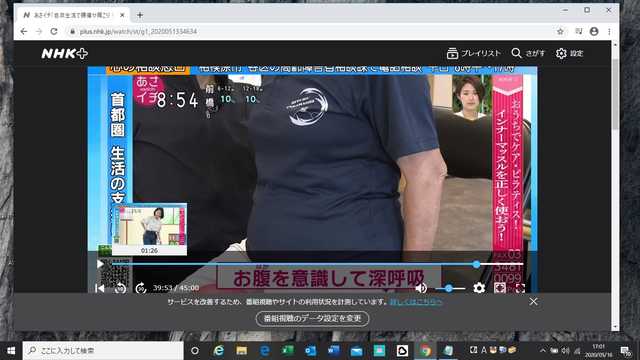Skip the video forward 30 seconds

coord(141,288)
